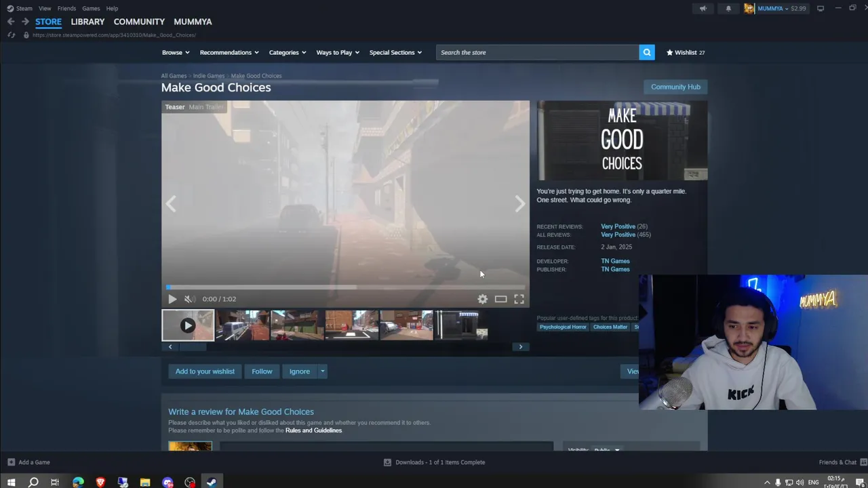Expand the Ways to Play dropdown
Viewport: 868px width, 488px height.
pos(338,52)
